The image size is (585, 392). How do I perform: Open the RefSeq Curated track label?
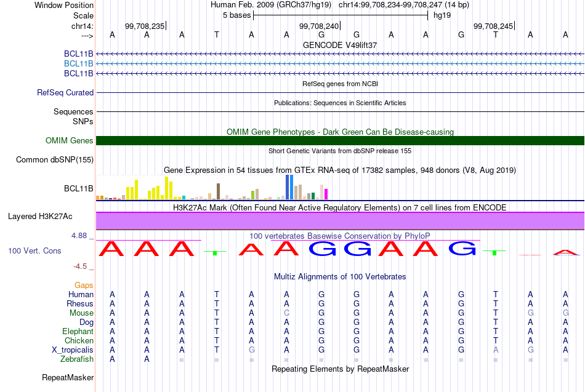coord(65,92)
